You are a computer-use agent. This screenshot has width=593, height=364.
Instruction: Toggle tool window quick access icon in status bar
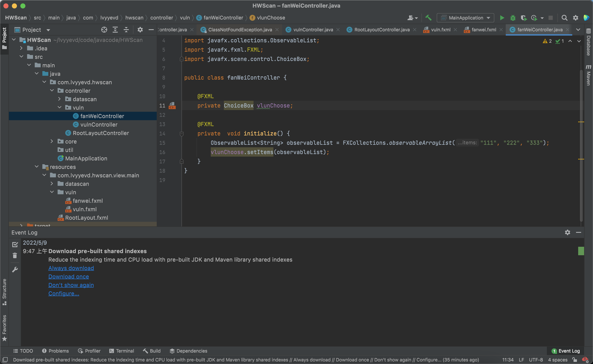(5, 360)
